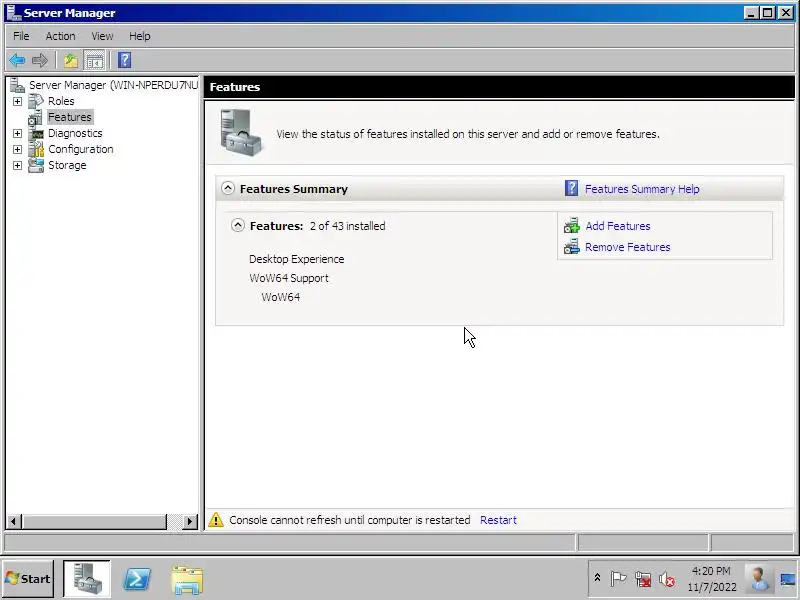Collapse the Features Summary section
The height and width of the screenshot is (600, 800).
[x=228, y=188]
